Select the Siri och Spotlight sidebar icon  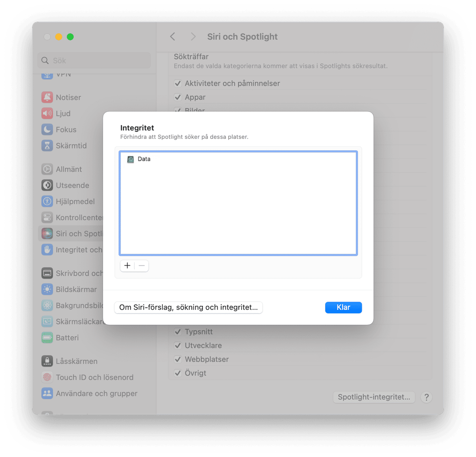(x=47, y=234)
